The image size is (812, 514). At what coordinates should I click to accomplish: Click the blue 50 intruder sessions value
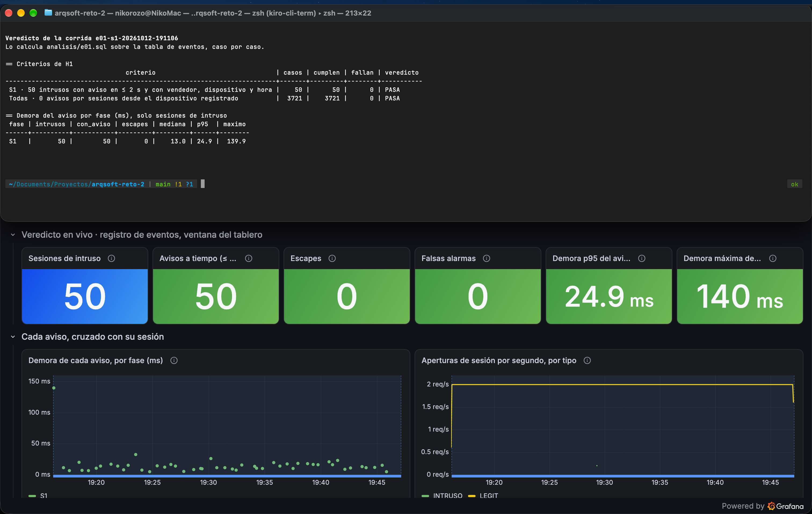point(85,297)
